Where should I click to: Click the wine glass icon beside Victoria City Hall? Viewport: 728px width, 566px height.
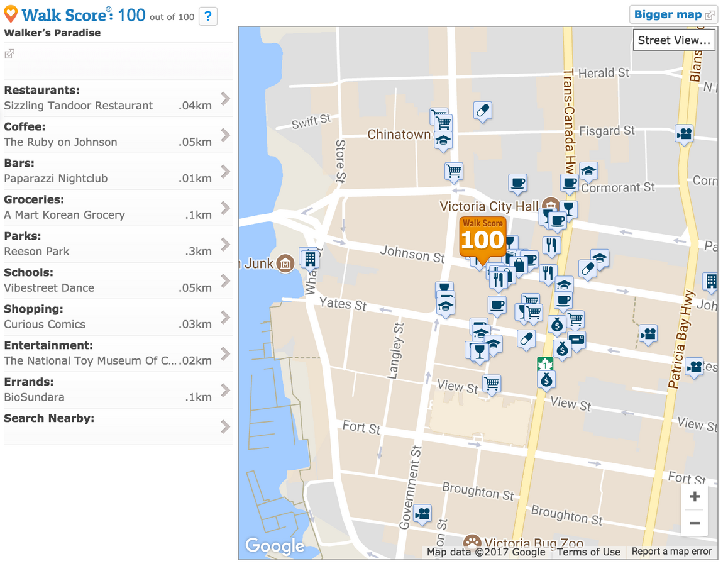(x=568, y=209)
